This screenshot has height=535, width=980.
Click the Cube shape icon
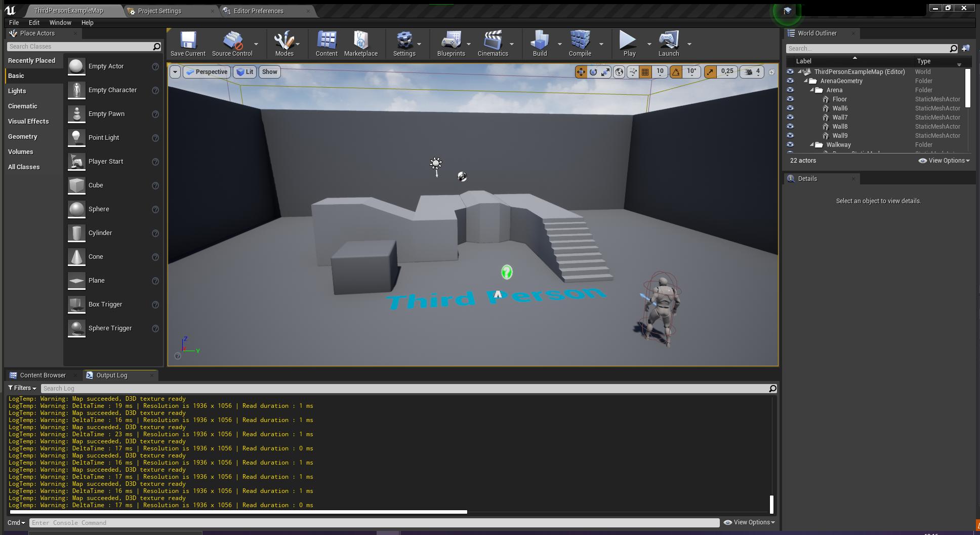(76, 185)
